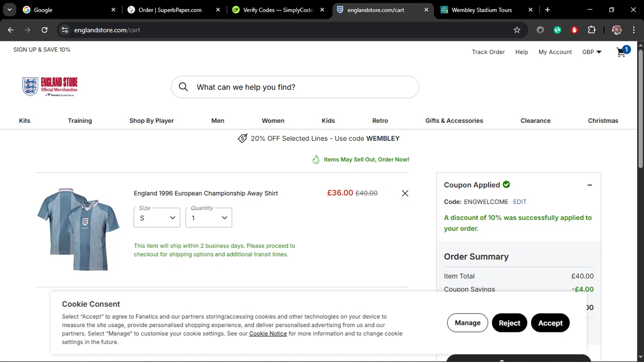Click Manage cookie settings
644x362 pixels.
pos(468,323)
